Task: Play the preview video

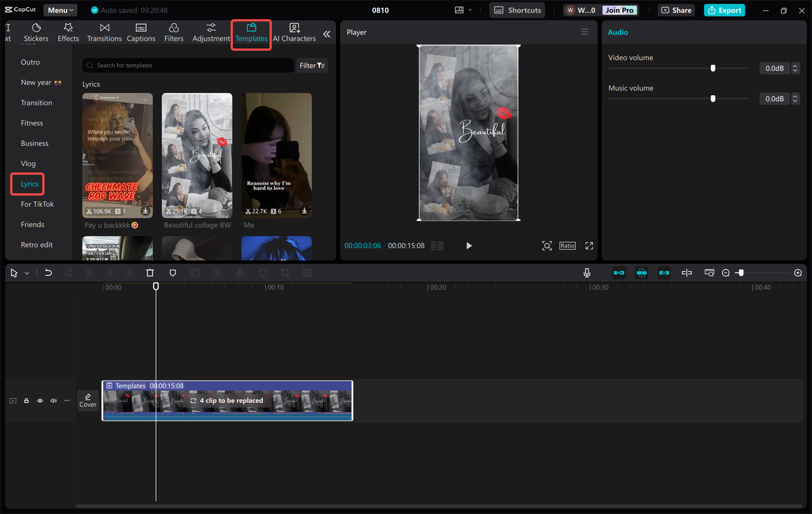Action: pyautogui.click(x=469, y=246)
